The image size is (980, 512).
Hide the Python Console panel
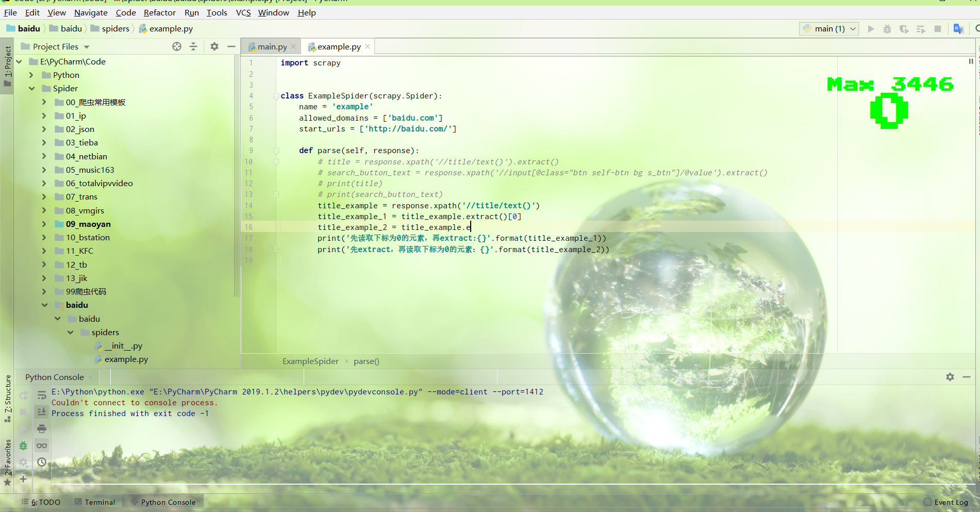(967, 377)
